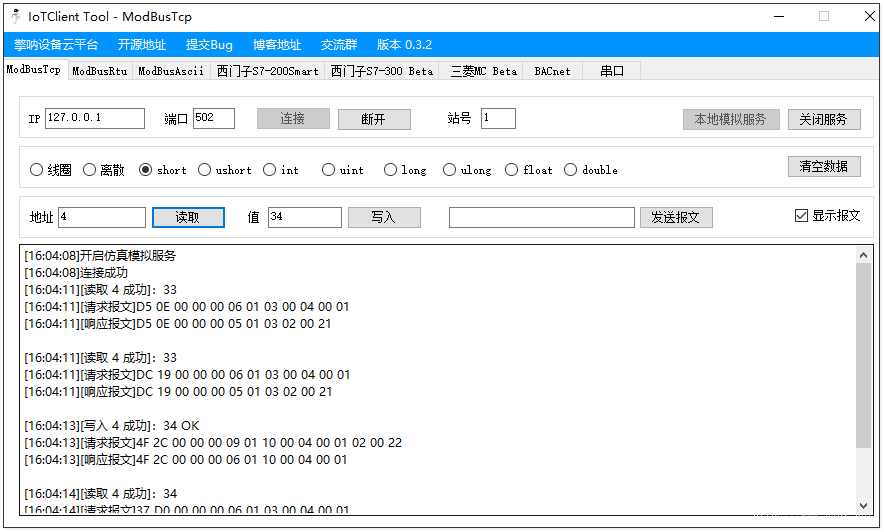Click request line starting DC 19
This screenshot has height=532, width=884.
tap(187, 375)
